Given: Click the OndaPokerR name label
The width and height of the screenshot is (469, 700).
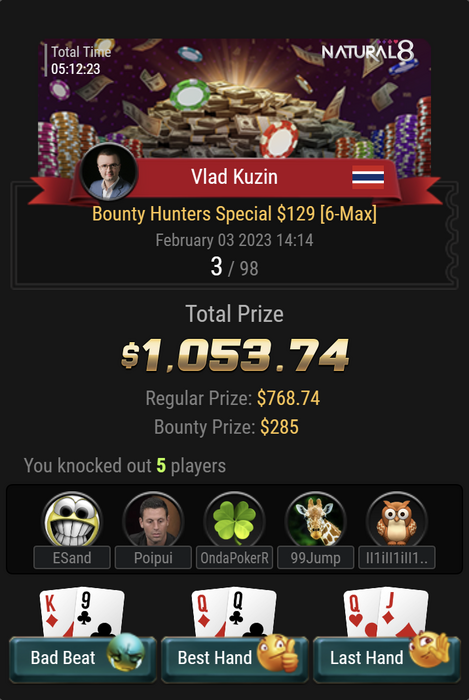Looking at the screenshot, I should (234, 558).
